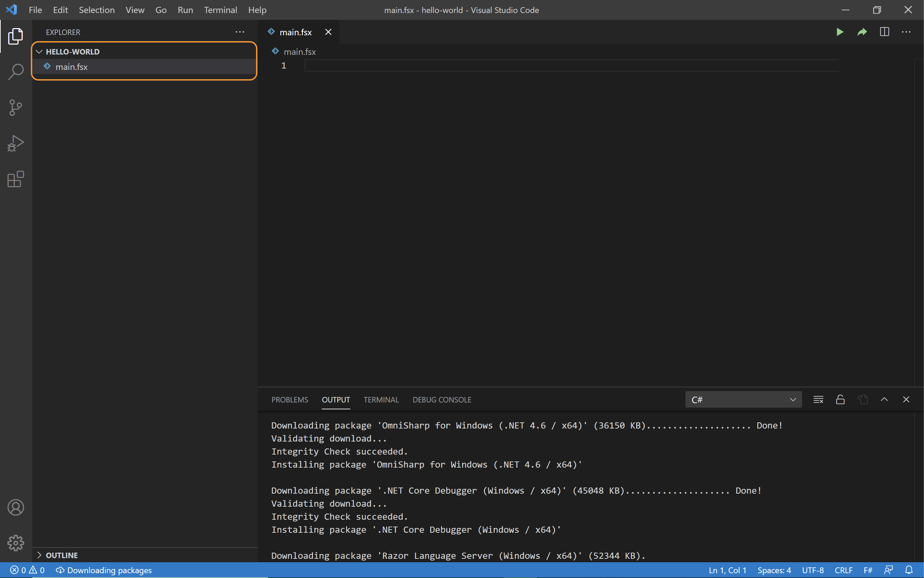
Task: Click the Split Editor Right icon
Action: [884, 32]
